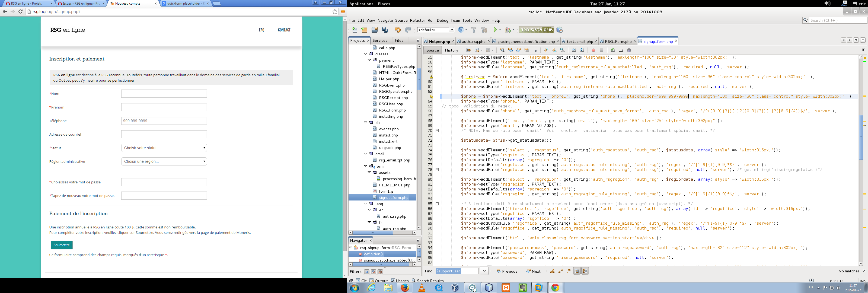Toggle Regular Expression search option
868x293 pixels.
pos(569,271)
